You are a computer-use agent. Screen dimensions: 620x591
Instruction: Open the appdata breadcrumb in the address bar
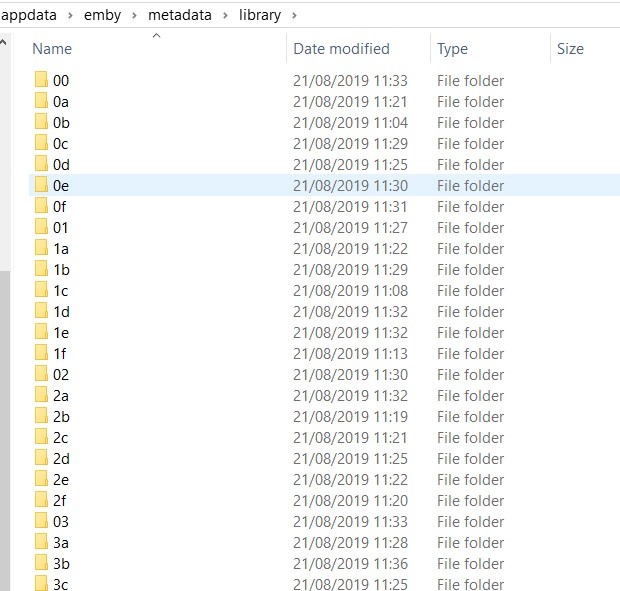(28, 16)
